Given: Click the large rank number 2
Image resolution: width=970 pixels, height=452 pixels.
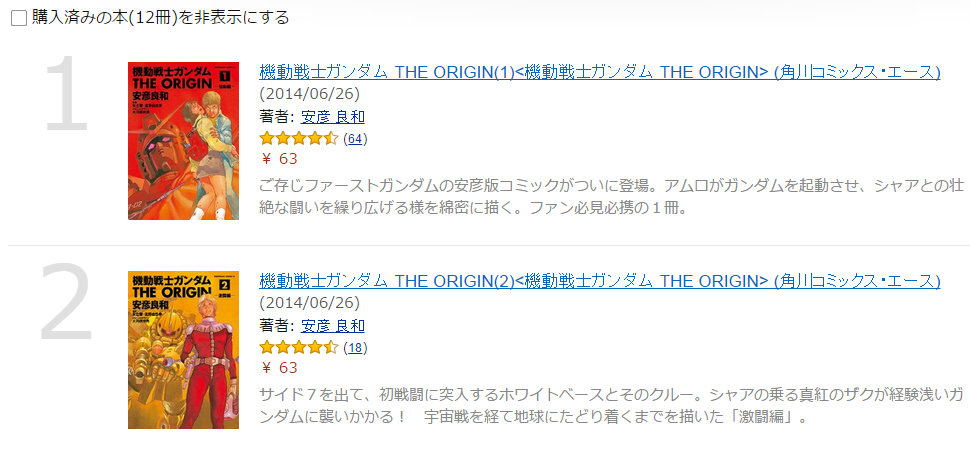Looking at the screenshot, I should pos(66,302).
